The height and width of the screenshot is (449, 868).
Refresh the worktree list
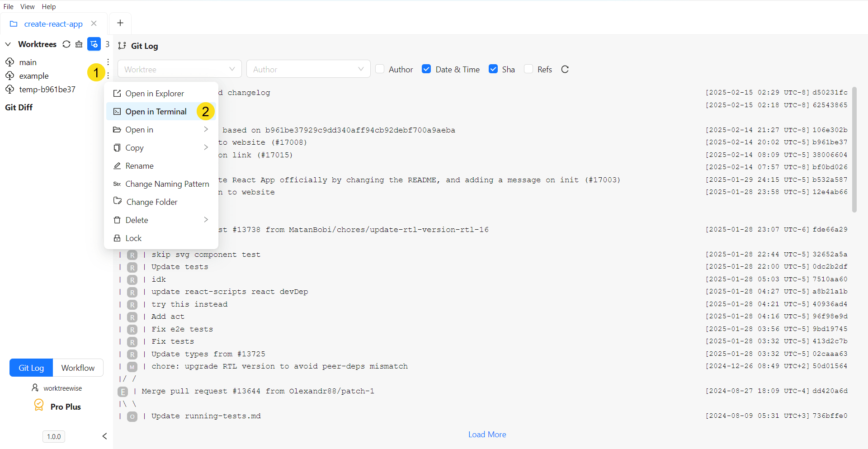(x=66, y=44)
